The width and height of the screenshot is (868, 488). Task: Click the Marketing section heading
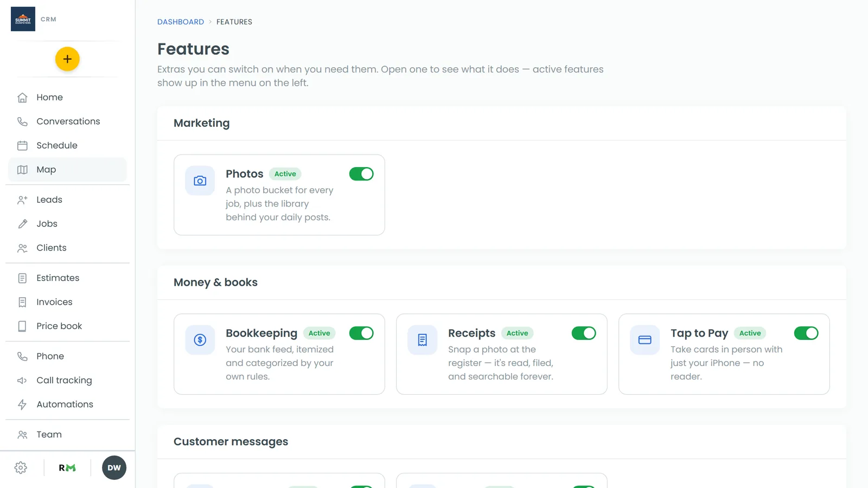pos(202,123)
